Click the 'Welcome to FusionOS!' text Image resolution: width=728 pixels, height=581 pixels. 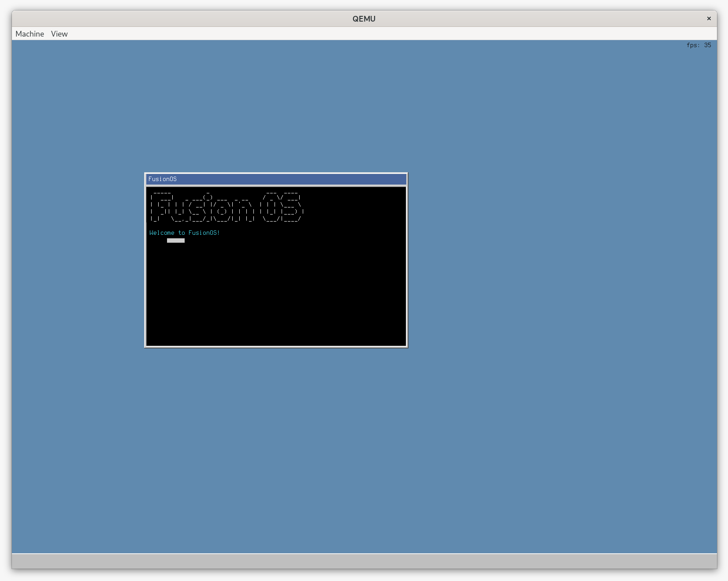tap(184, 233)
